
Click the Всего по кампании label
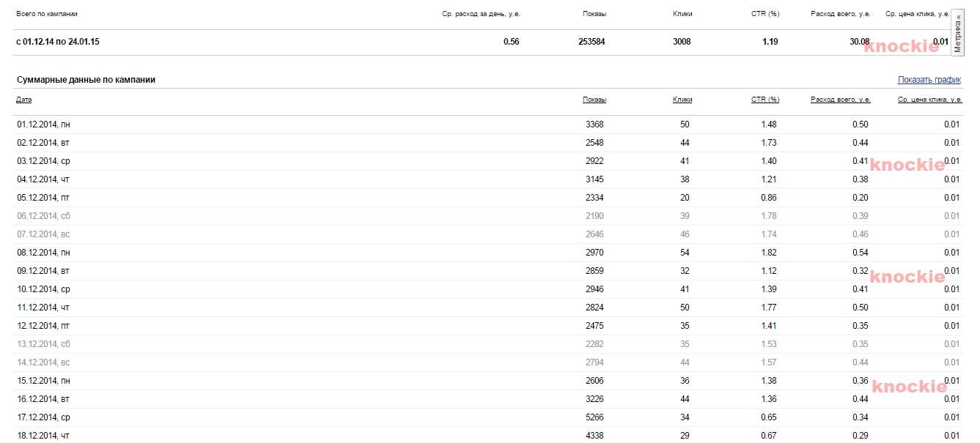pos(46,14)
